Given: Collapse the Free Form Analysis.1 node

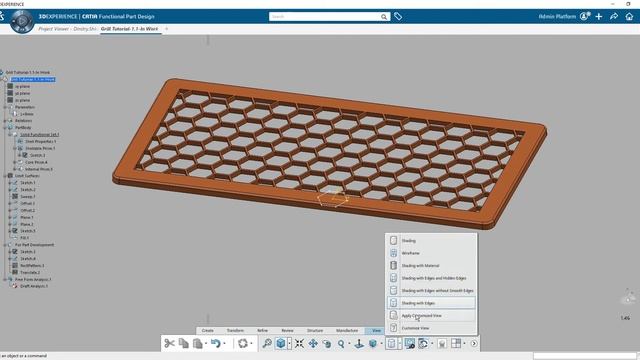Looking at the screenshot, I should point(5,279).
